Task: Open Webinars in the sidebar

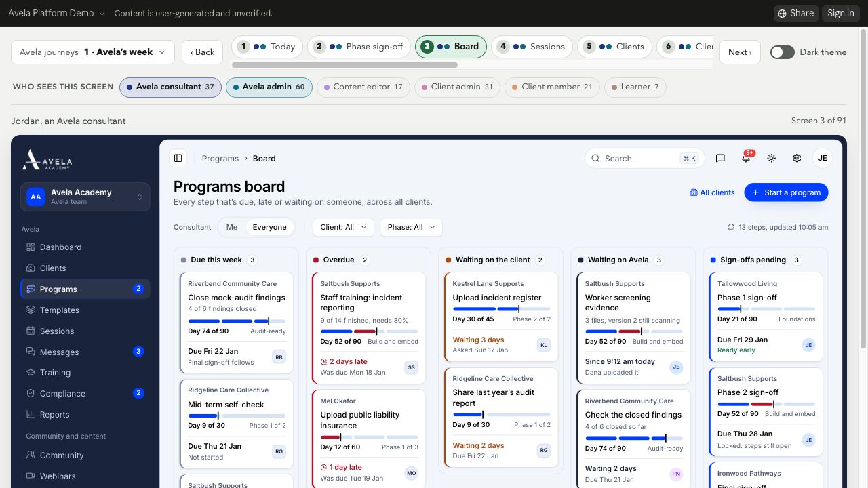Action: point(85,476)
